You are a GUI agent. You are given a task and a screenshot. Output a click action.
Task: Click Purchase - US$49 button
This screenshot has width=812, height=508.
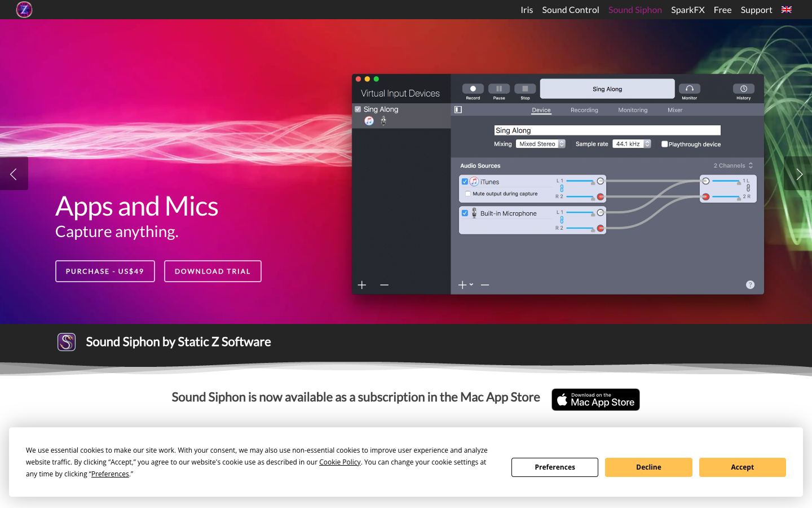point(105,271)
